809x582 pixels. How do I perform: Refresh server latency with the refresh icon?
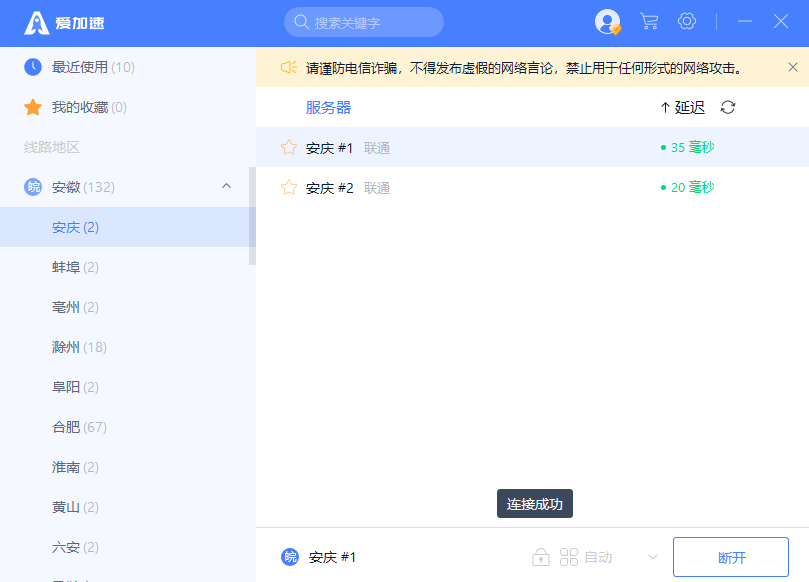(728, 107)
